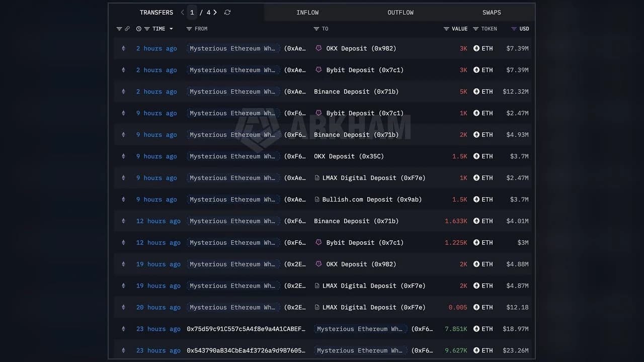This screenshot has height=362, width=644.
Task: Open the Binance Deposit (0x71b) link in the 5K row
Action: pyautogui.click(x=356, y=92)
